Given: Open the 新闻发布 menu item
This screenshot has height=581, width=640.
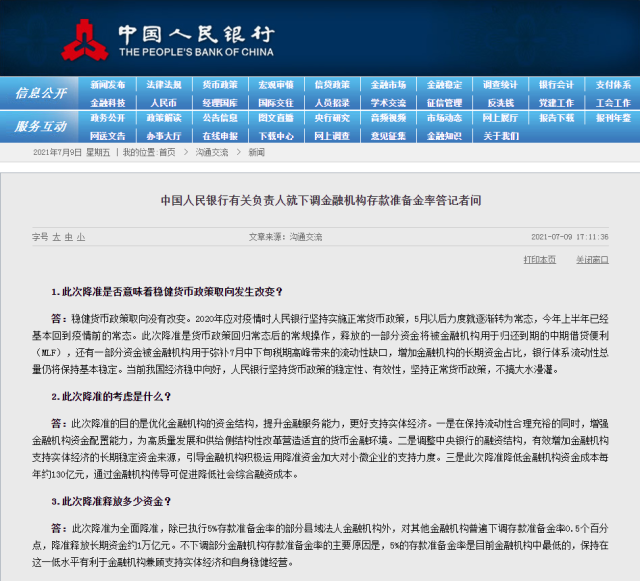Looking at the screenshot, I should click(108, 85).
